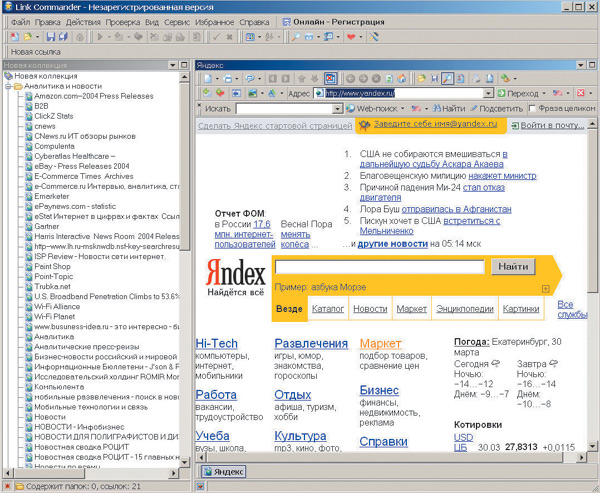Image resolution: width=600 pixels, height=493 pixels.
Task: Collapse the Аналитика и новости folder
Action: pyautogui.click(x=8, y=87)
